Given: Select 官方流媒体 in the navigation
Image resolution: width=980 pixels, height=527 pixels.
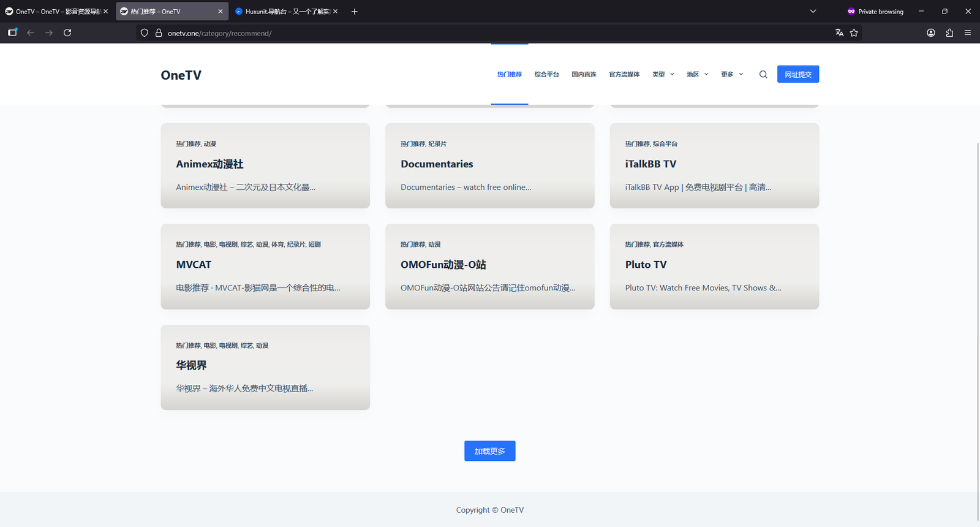Looking at the screenshot, I should (624, 74).
